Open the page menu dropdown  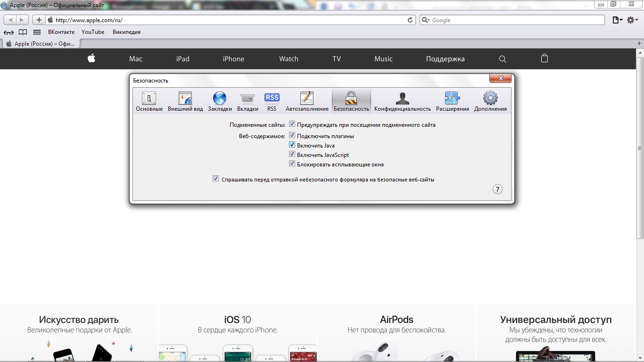pyautogui.click(x=617, y=20)
